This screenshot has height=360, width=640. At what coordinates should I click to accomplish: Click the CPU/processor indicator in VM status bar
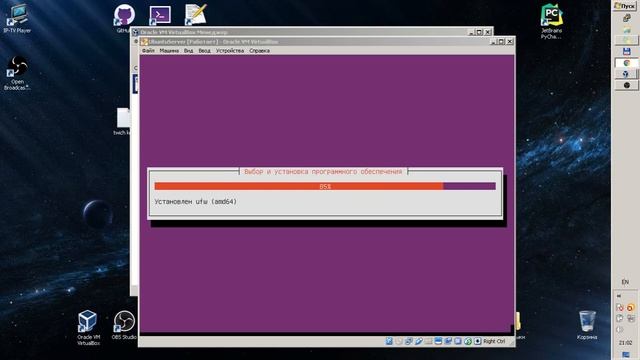pyautogui.click(x=458, y=341)
